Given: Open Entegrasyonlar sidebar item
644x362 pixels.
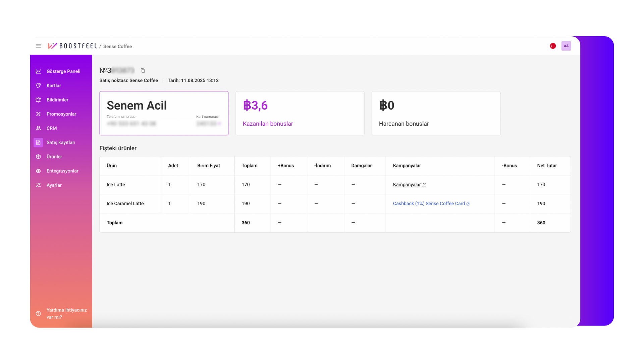Looking at the screenshot, I should coord(62,171).
